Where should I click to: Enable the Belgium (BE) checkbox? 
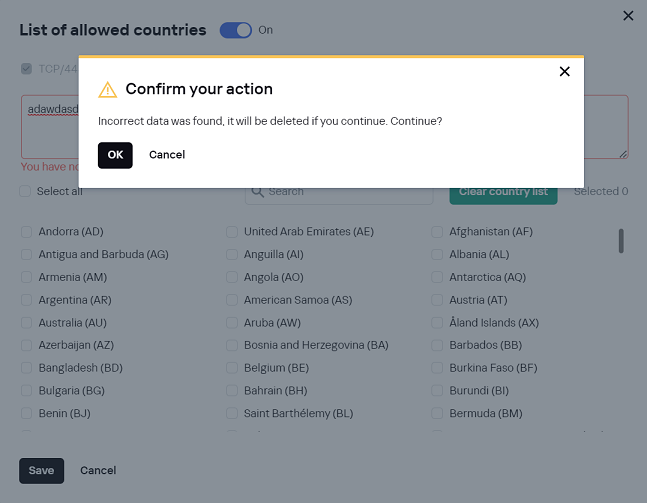click(232, 368)
